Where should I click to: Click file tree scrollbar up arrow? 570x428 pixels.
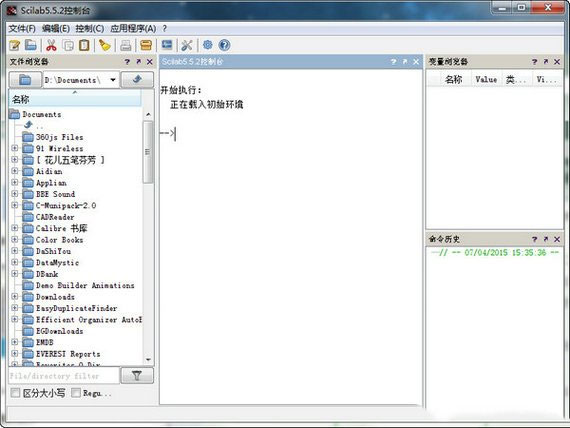coord(148,115)
